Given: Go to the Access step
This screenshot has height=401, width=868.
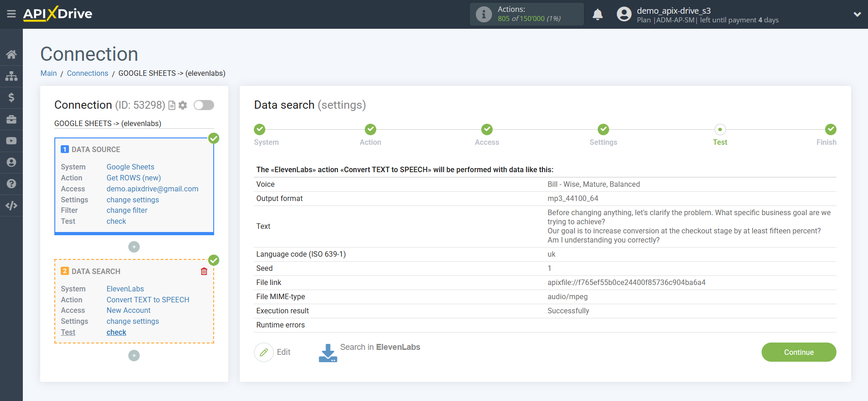Looking at the screenshot, I should 487,129.
